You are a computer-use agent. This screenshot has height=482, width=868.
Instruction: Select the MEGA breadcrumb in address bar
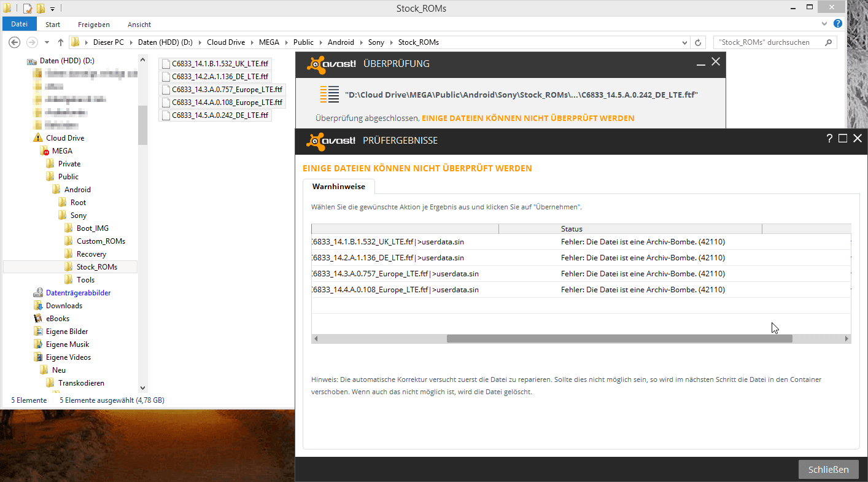coord(269,42)
